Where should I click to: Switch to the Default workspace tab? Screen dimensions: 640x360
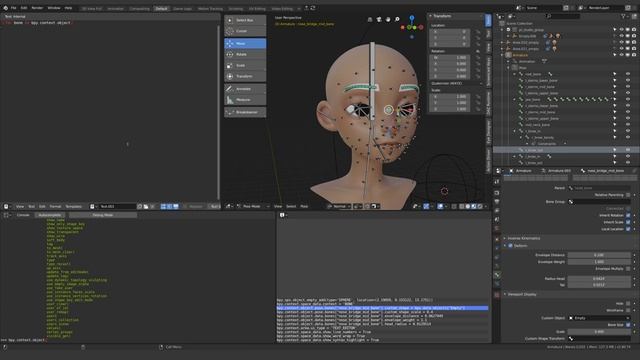point(161,9)
